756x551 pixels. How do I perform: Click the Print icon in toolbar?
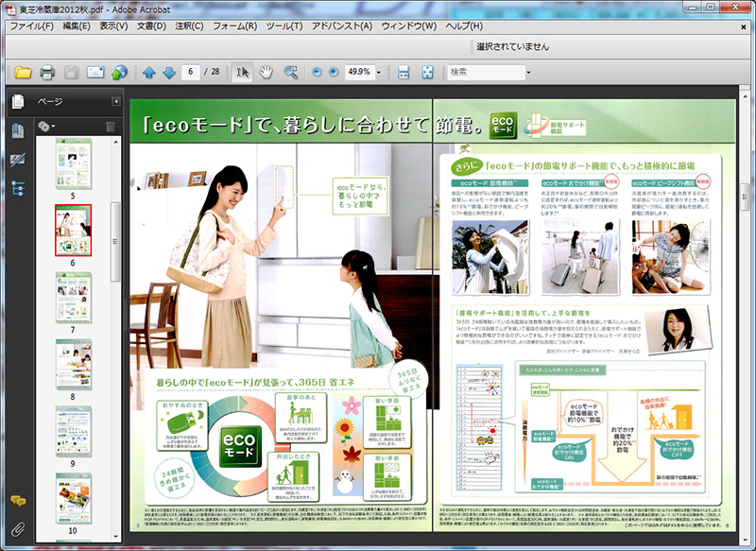47,72
